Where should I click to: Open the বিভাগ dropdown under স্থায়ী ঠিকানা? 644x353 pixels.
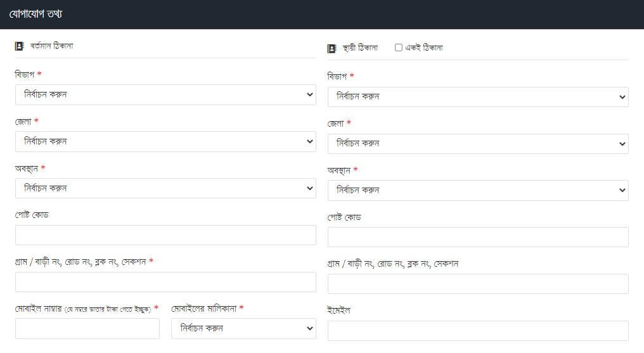(478, 97)
